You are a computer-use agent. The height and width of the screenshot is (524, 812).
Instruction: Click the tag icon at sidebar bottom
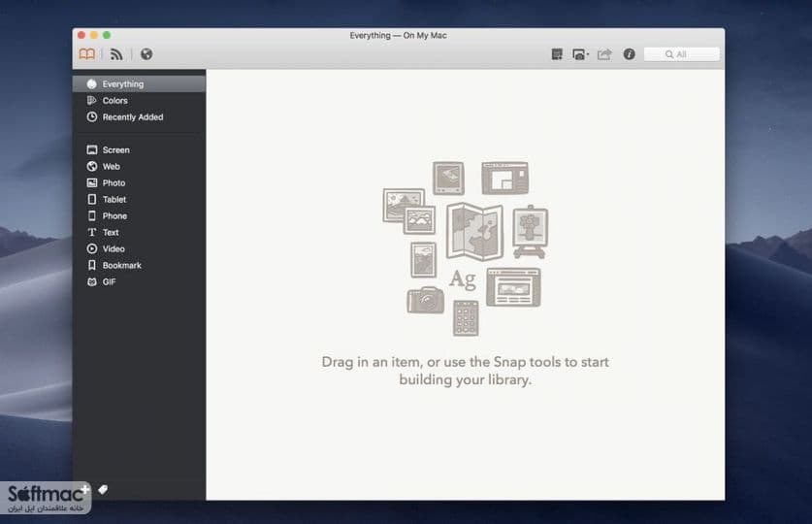click(103, 489)
